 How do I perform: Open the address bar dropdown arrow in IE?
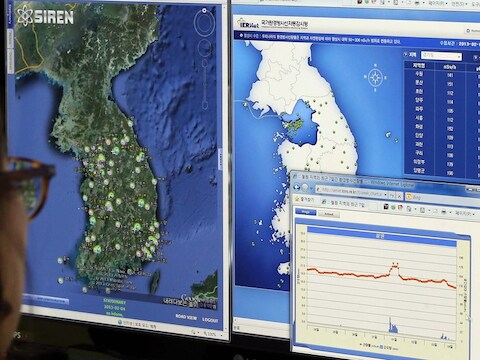pos(386,194)
